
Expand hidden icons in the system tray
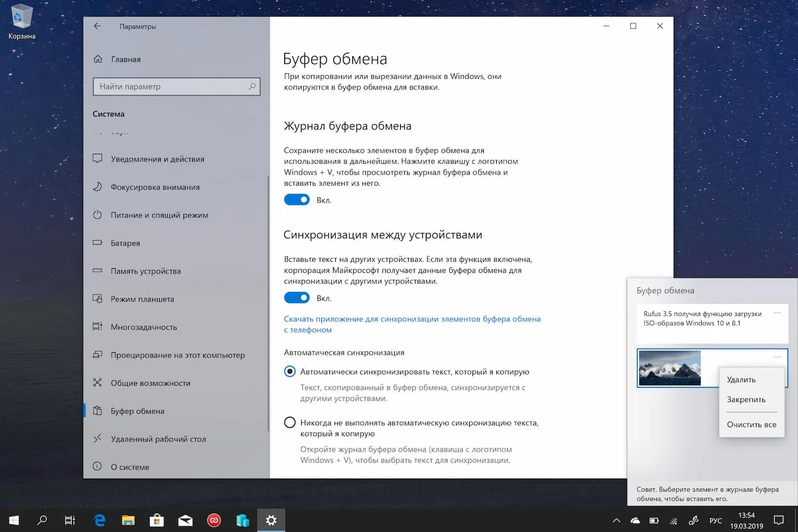point(616,520)
